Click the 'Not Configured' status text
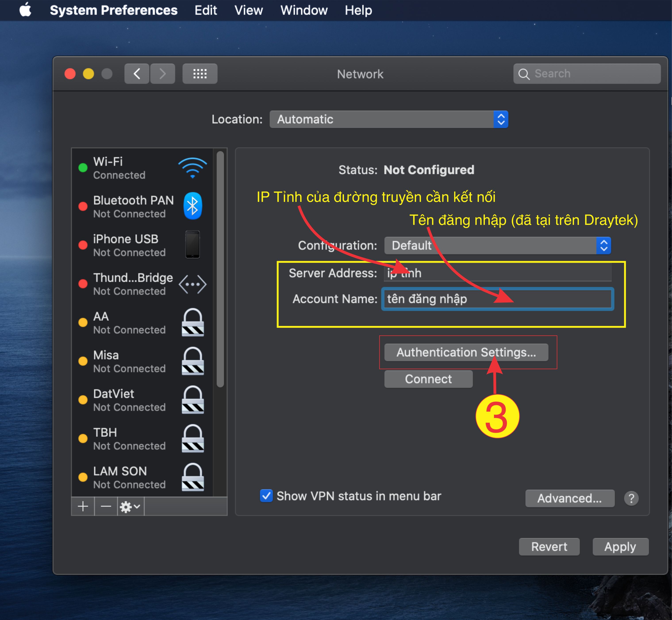 [x=429, y=170]
